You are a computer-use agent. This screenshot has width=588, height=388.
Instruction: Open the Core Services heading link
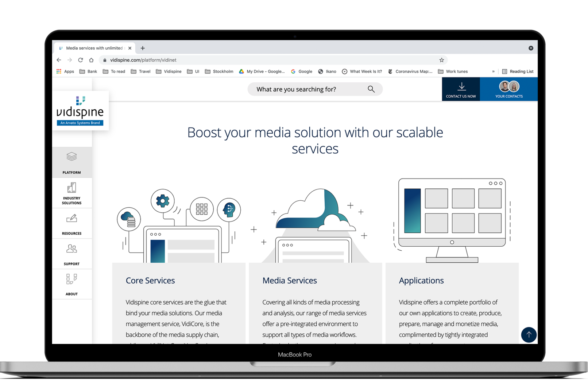point(150,281)
